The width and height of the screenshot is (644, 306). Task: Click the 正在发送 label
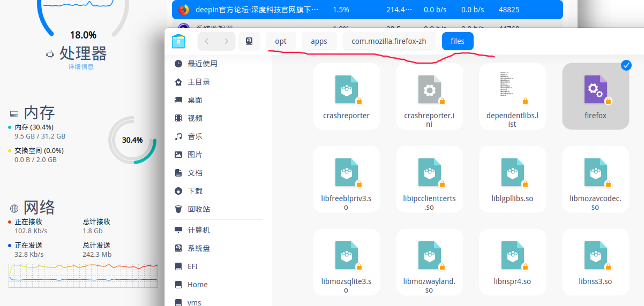tap(29, 245)
